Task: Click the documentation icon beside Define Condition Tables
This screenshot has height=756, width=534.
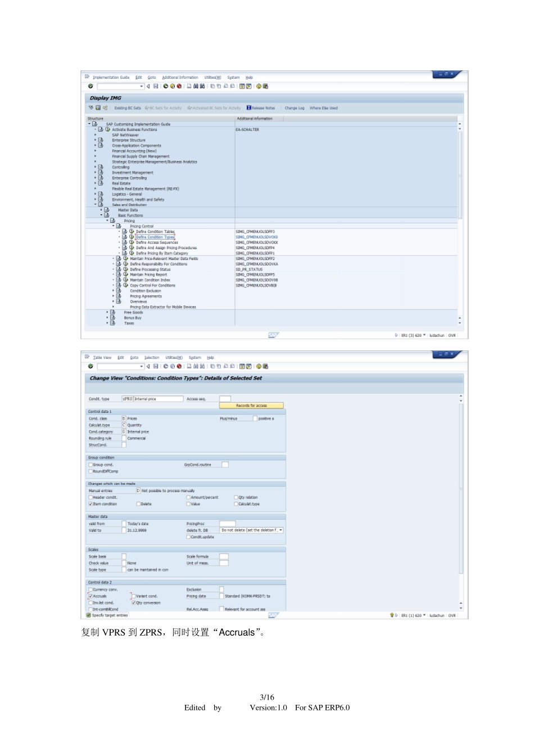Action: point(125,231)
